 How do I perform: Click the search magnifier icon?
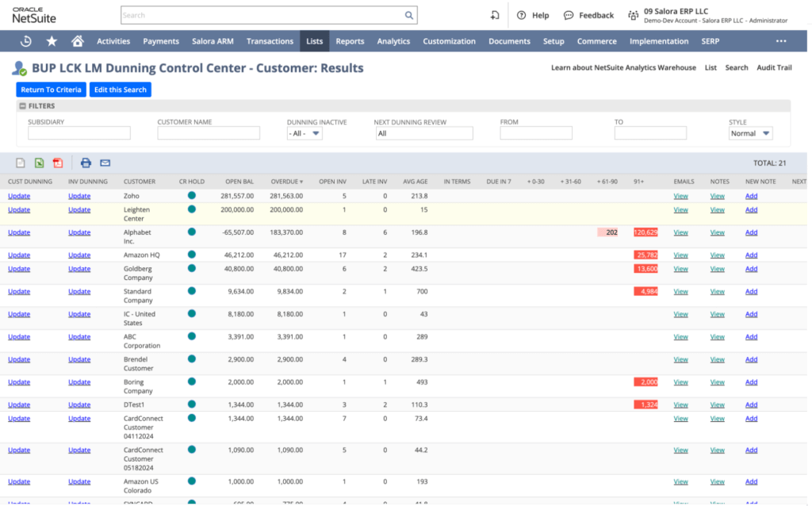(409, 15)
